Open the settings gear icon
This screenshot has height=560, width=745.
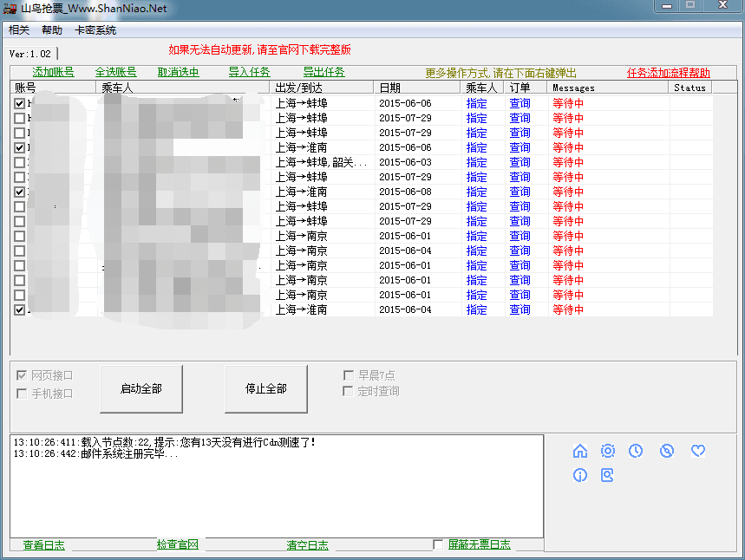pos(608,451)
